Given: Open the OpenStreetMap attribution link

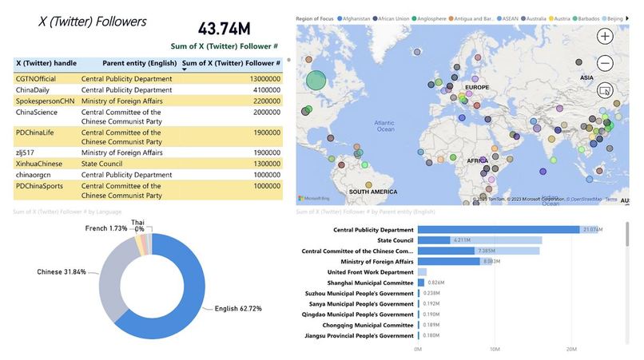Looking at the screenshot, I should [585, 199].
